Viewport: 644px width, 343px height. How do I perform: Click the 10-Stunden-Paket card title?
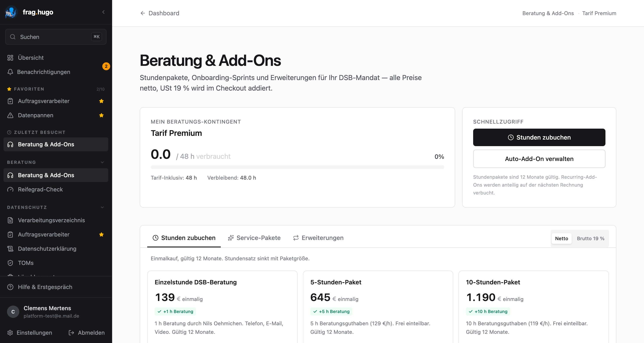click(493, 282)
